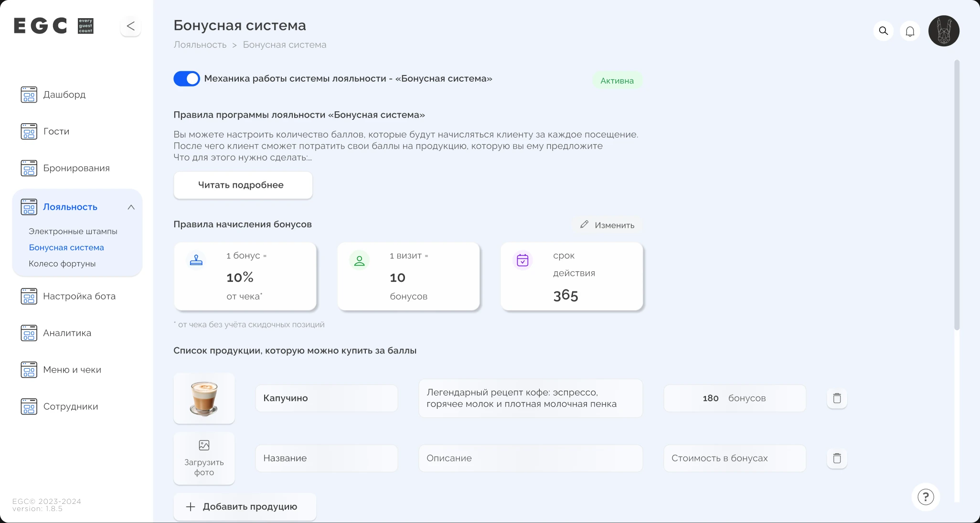This screenshot has height=523, width=980.
Task: Open search with magnifier icon
Action: 884,31
